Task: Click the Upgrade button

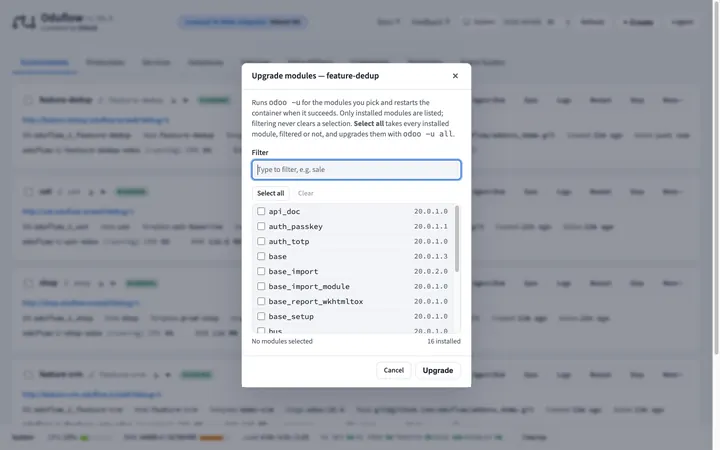Action: pyautogui.click(x=438, y=370)
